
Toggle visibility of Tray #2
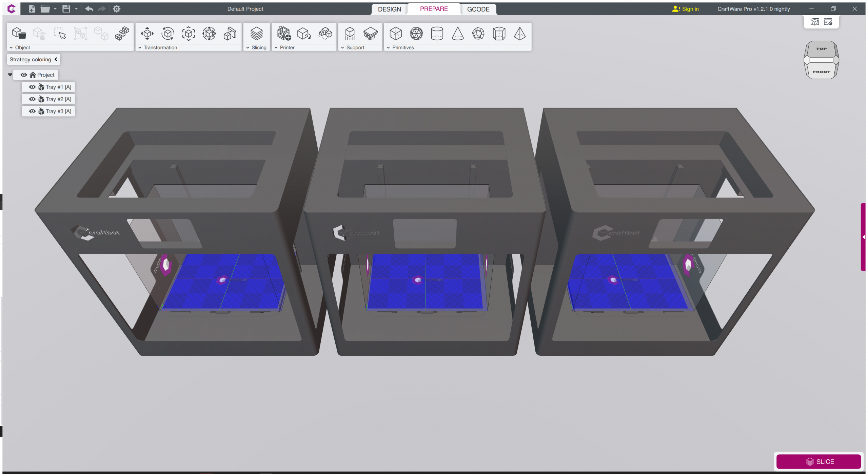click(x=32, y=99)
